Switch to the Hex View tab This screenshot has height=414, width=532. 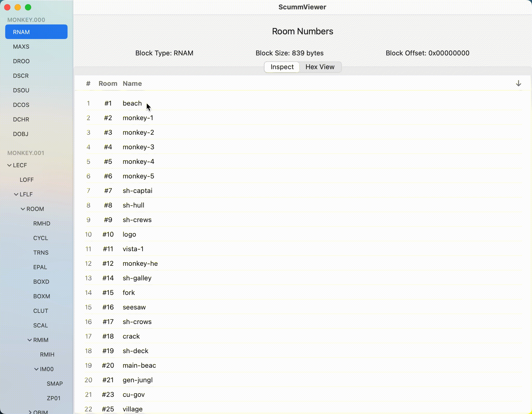tap(320, 67)
